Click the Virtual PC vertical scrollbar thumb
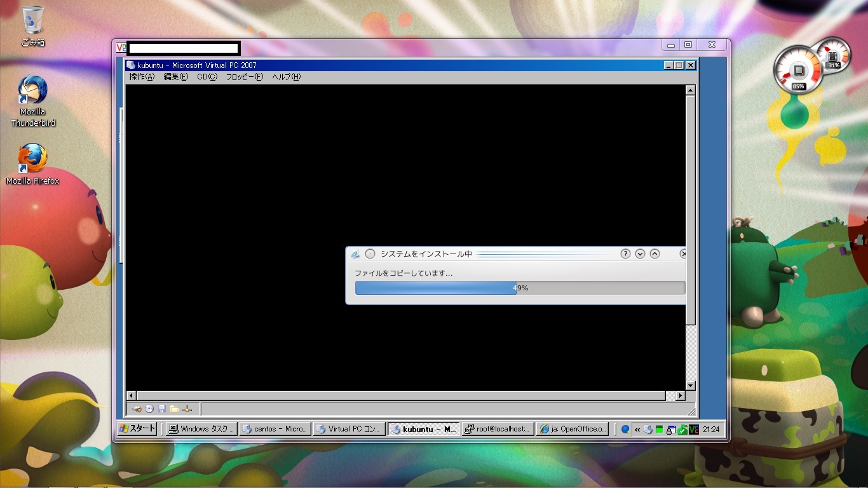The height and width of the screenshot is (488, 868). pyautogui.click(x=691, y=210)
